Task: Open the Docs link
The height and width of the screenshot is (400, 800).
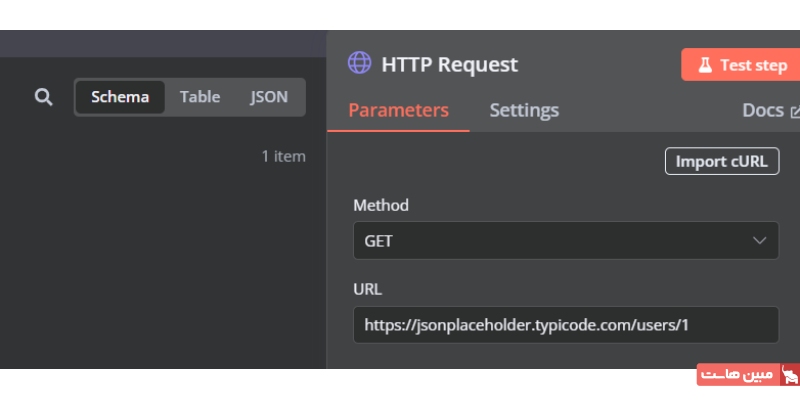Action: click(x=770, y=111)
